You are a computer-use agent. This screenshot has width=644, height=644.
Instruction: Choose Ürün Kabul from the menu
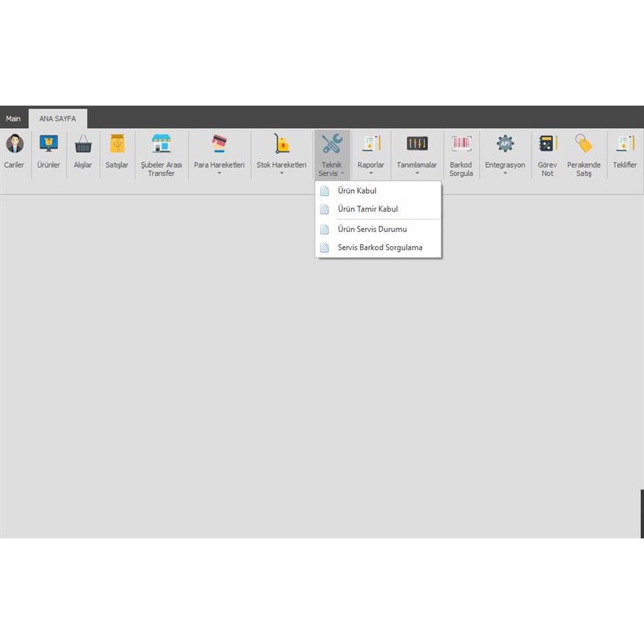(357, 191)
